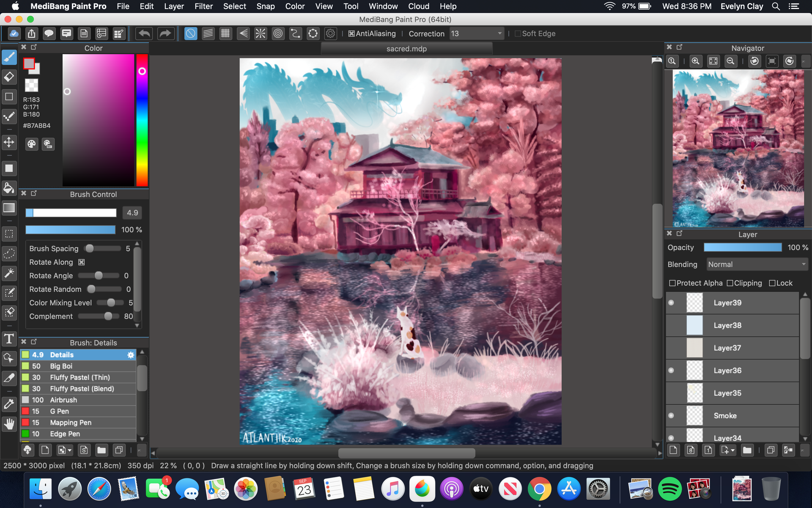Open Layer panel add-layer dropdown arrow

pyautogui.click(x=732, y=450)
